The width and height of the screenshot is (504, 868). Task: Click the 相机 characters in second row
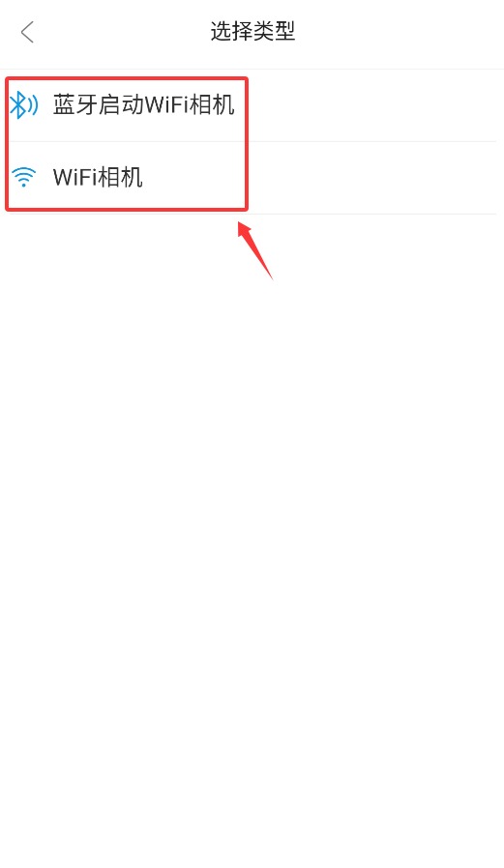[120, 177]
